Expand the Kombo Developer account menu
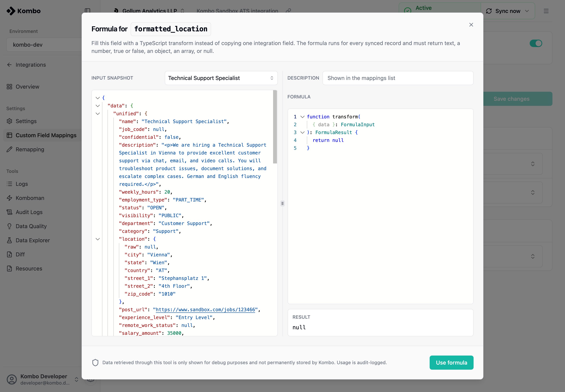Image resolution: width=565 pixels, height=392 pixels. click(x=77, y=379)
